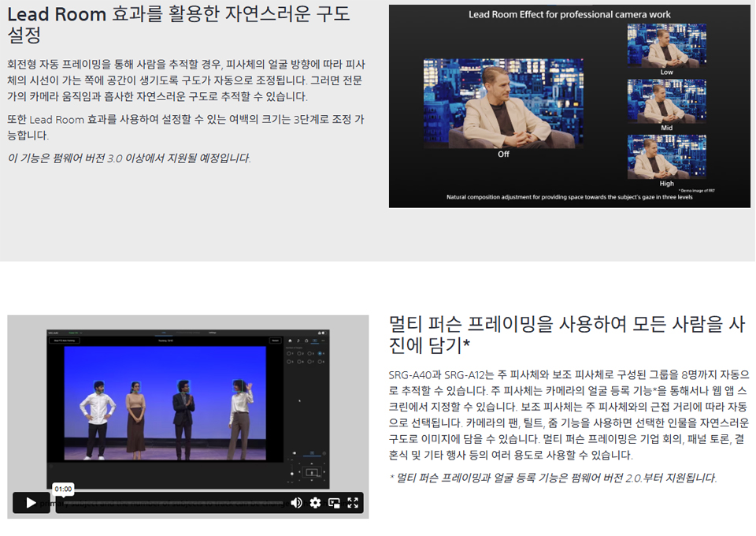This screenshot has height=536, width=756.
Task: Click the 01:00 timestamp tooltip on the video
Action: [x=63, y=489]
